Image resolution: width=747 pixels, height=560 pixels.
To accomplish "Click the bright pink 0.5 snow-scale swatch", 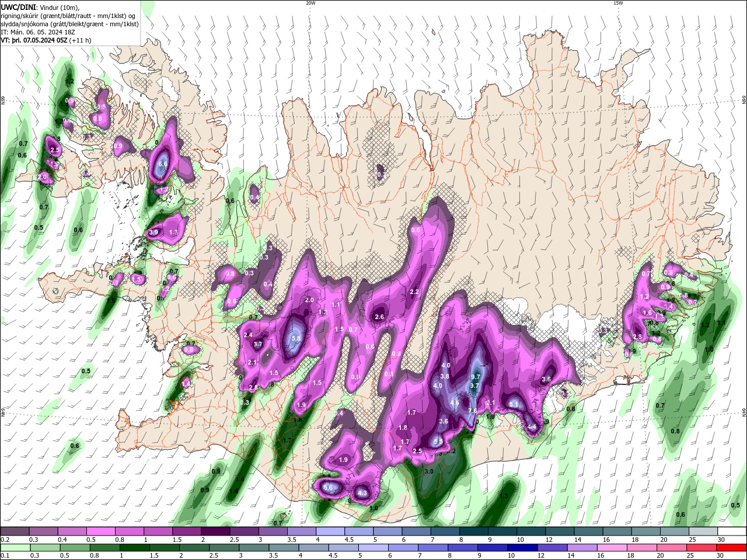I will click(x=101, y=531).
